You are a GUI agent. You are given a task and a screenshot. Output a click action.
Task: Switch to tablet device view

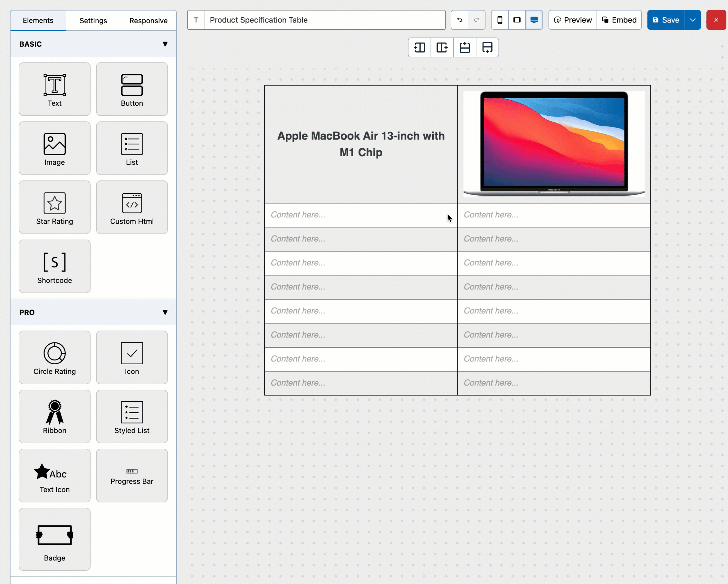point(517,20)
